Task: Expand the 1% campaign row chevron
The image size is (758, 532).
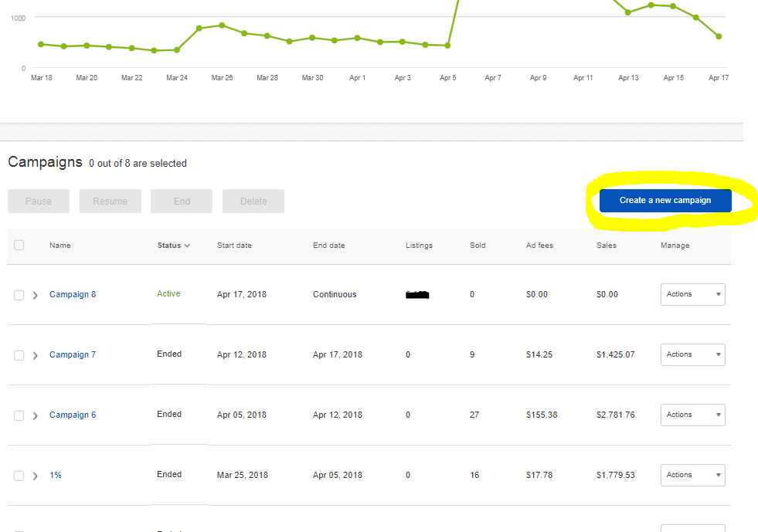Action: point(36,476)
